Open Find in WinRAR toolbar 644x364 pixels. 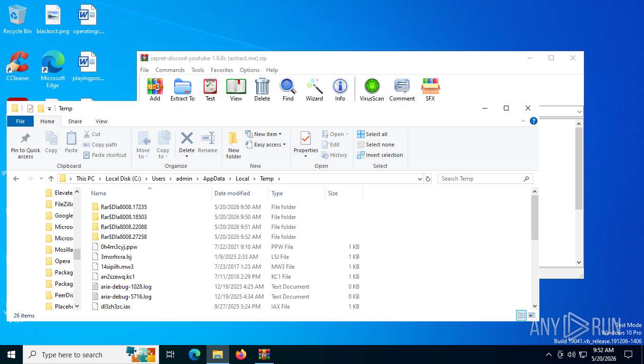point(288,90)
